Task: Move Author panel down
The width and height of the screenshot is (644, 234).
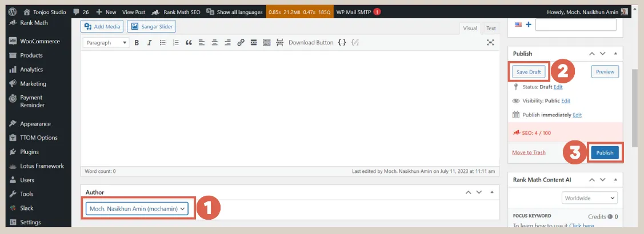Action: 479,192
